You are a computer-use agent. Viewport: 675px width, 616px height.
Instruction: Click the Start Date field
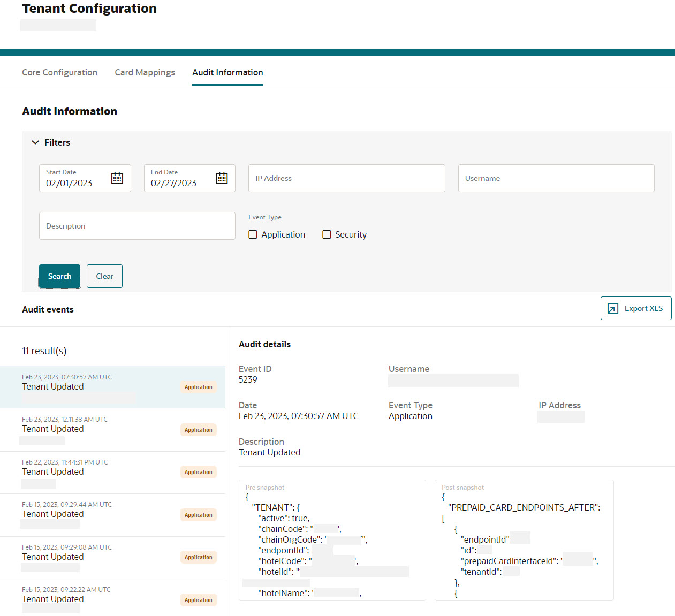(x=75, y=183)
